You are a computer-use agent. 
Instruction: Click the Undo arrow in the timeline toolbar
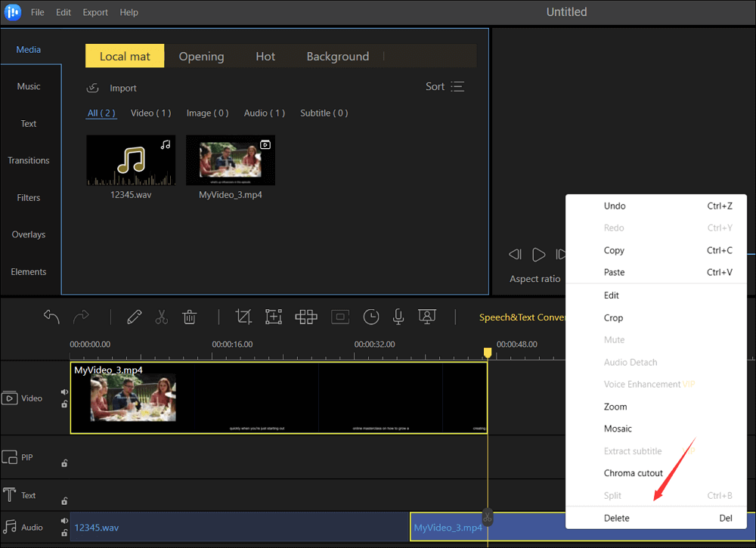tap(51, 317)
